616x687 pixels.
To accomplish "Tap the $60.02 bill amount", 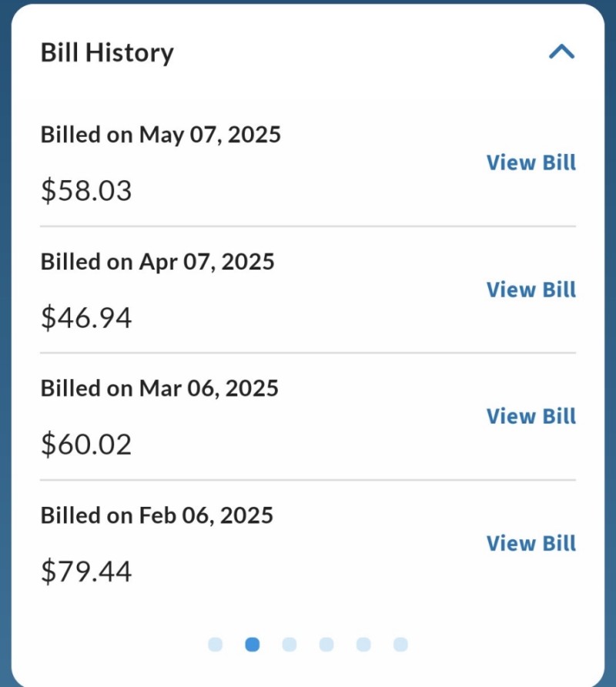I will 86,444.
